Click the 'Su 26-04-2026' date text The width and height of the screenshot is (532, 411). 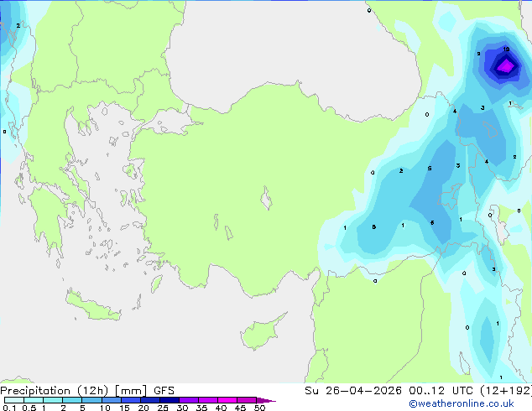click(353, 391)
